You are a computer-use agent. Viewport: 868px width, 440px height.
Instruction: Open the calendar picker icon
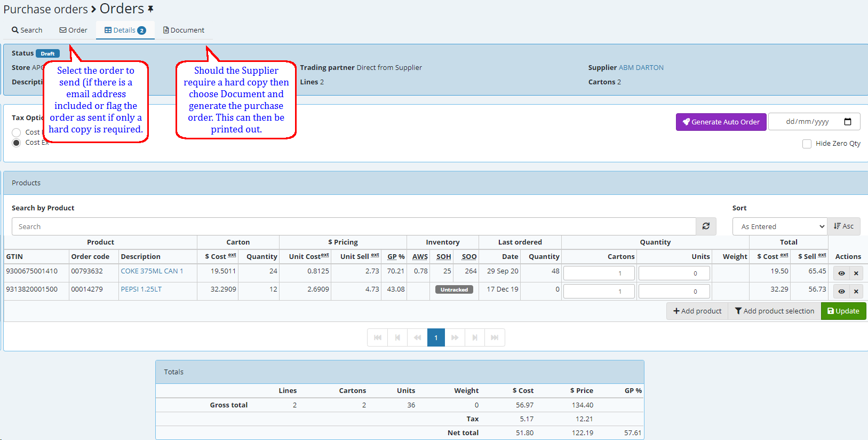click(x=848, y=122)
